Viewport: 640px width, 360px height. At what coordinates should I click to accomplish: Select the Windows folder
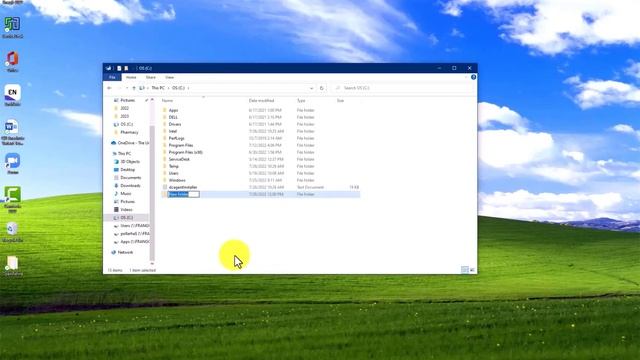[x=177, y=180]
